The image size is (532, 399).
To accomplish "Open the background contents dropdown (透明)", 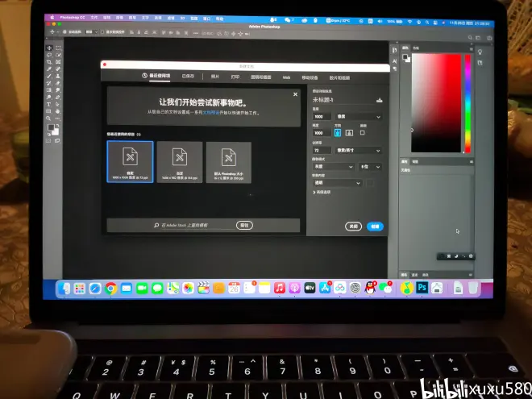I will 337,183.
